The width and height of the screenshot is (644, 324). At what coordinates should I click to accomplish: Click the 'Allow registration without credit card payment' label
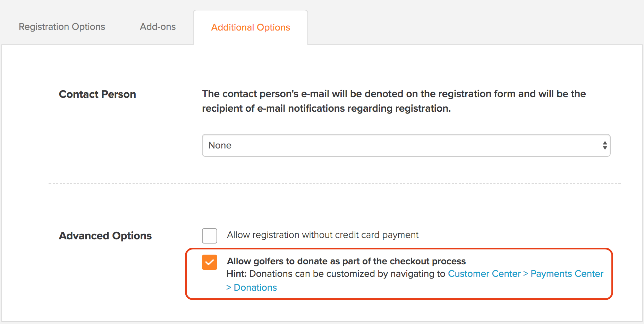click(323, 235)
